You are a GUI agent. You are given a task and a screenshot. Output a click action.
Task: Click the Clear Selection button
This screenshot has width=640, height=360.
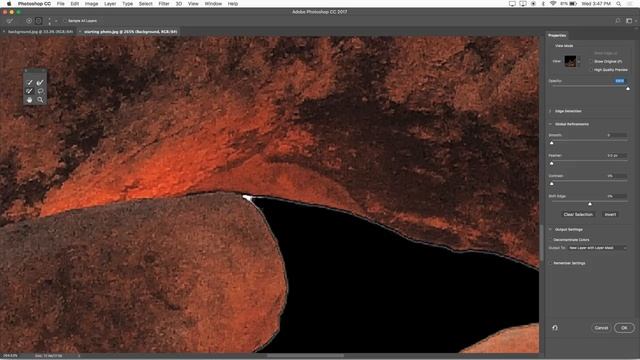point(578,214)
